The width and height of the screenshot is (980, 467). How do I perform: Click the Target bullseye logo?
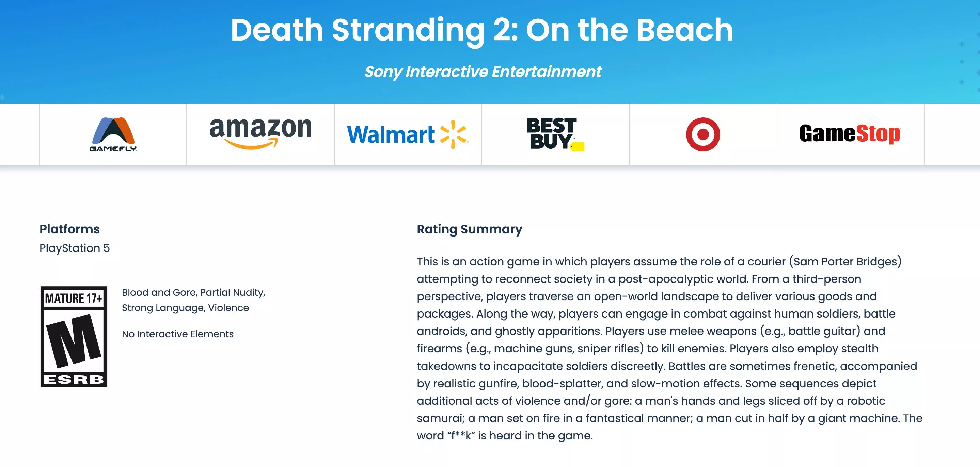[703, 134]
